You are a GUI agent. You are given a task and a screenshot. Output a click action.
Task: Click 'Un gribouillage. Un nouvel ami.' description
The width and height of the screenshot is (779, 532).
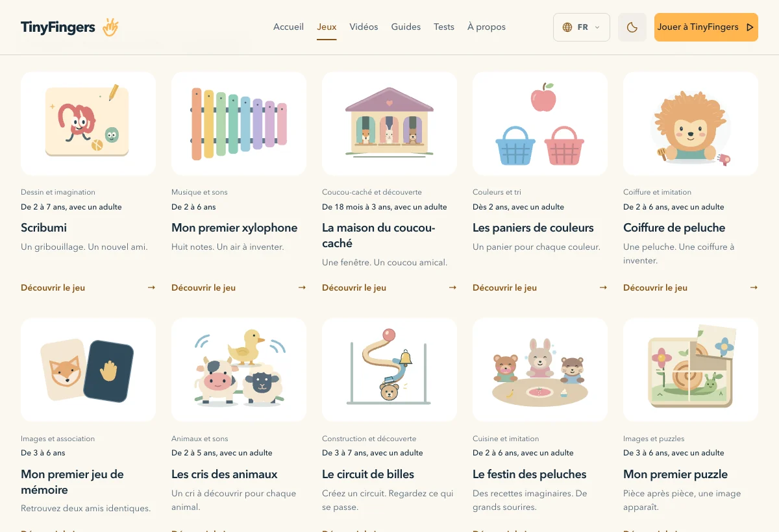coord(84,247)
